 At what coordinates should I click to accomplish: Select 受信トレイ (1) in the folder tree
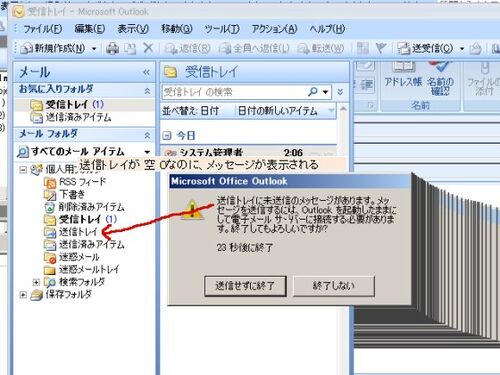pos(88,219)
